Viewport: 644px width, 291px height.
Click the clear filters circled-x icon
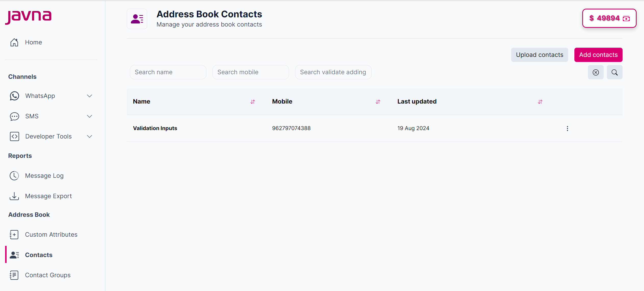[596, 72]
